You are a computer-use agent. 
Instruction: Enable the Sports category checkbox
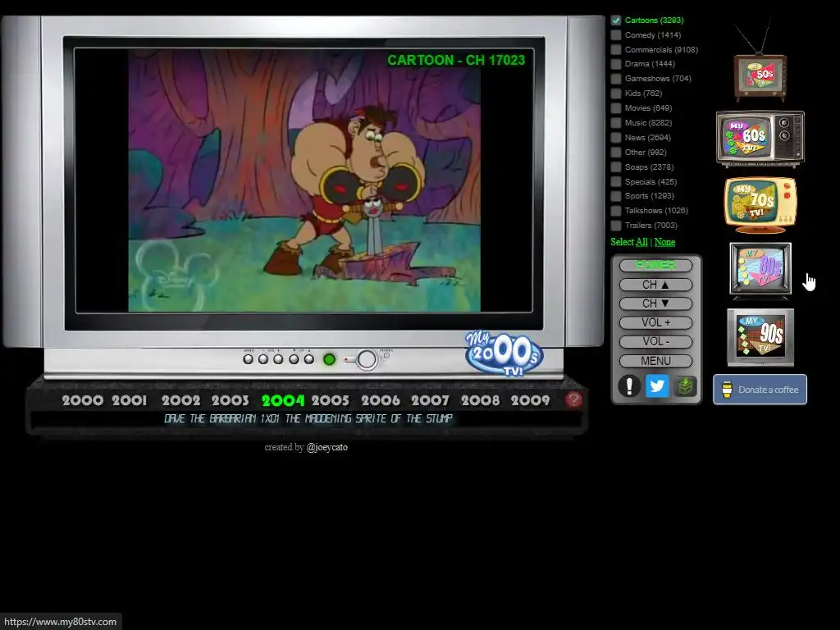[x=616, y=196]
